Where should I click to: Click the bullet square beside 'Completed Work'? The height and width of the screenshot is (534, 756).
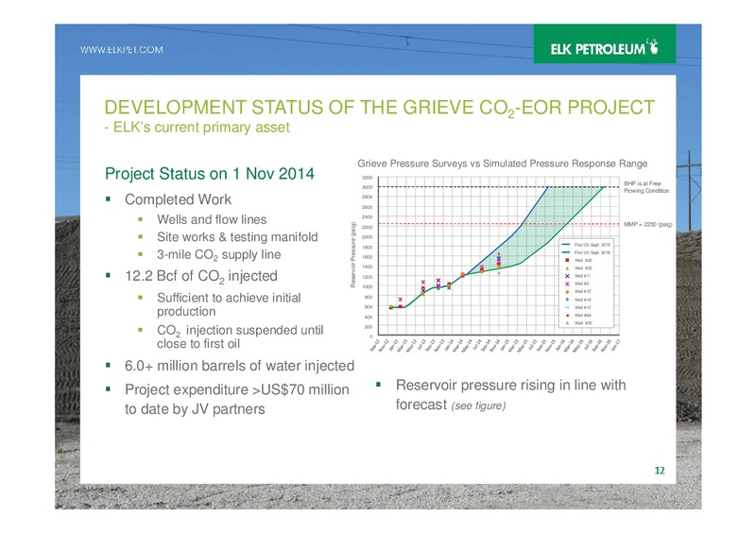[x=108, y=198]
